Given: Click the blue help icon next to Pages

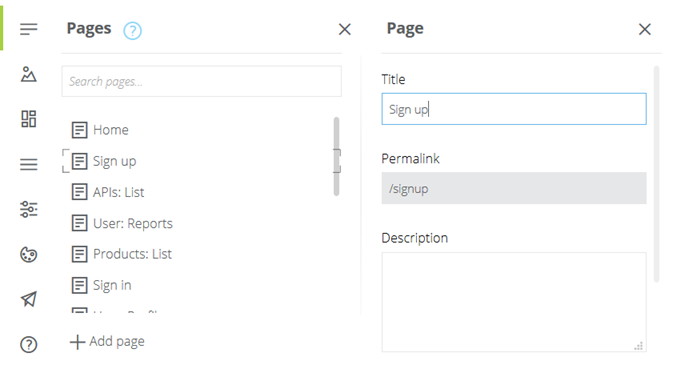Looking at the screenshot, I should click(x=133, y=30).
